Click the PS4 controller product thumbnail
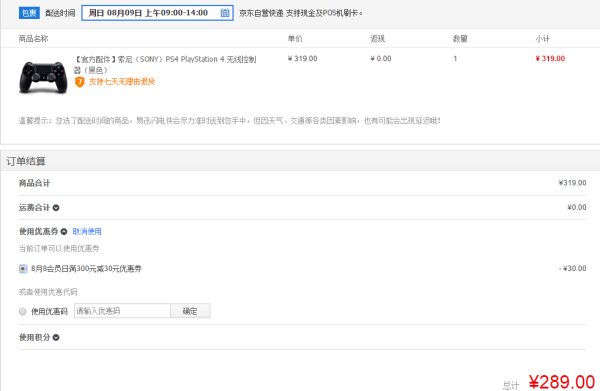 point(43,77)
